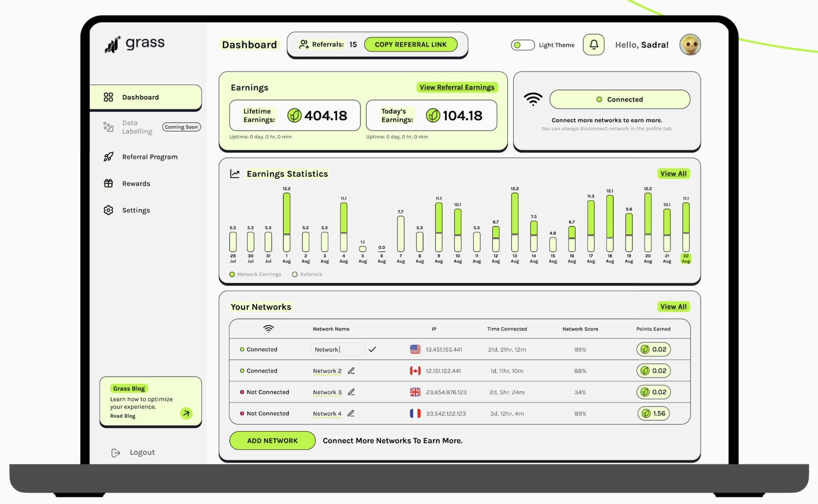
Task: Click the Settings gear icon
Action: pyautogui.click(x=109, y=210)
